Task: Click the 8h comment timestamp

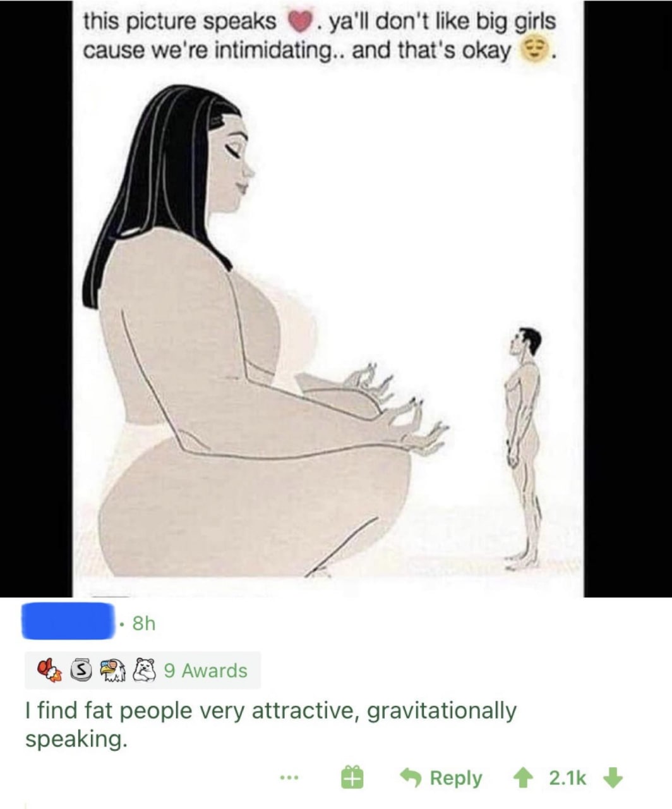Action: pos(143,624)
